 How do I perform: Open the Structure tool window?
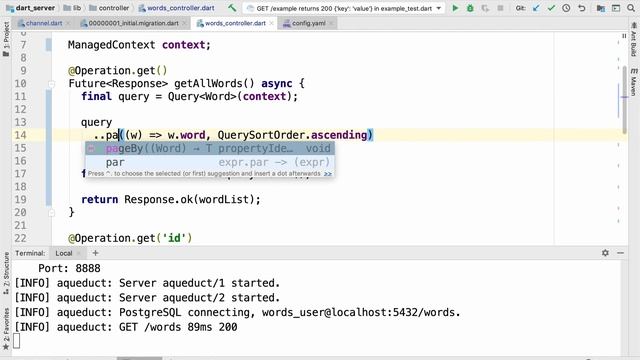pyautogui.click(x=6, y=273)
